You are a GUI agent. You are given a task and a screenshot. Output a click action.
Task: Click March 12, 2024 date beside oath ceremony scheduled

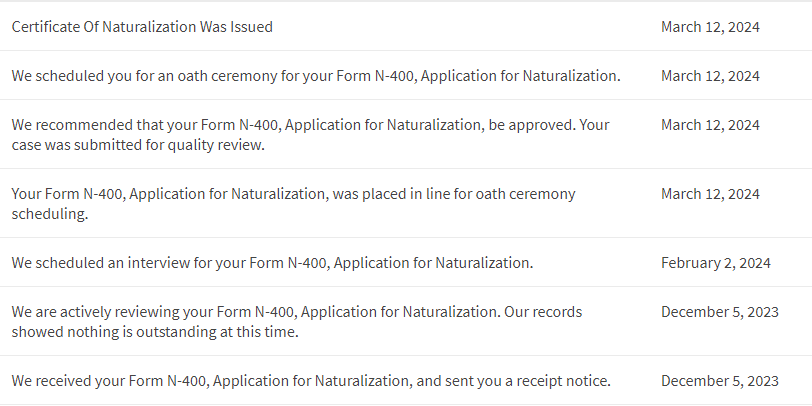click(710, 76)
